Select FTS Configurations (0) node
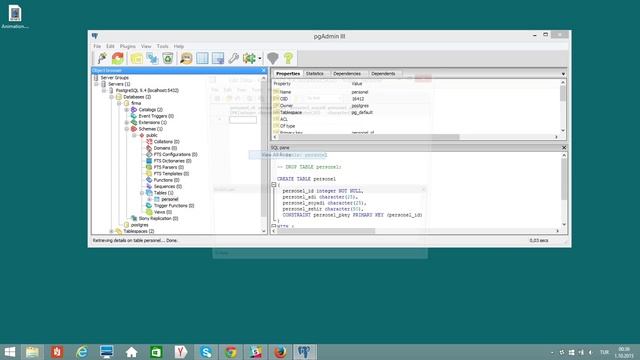The height and width of the screenshot is (360, 640). point(176,154)
